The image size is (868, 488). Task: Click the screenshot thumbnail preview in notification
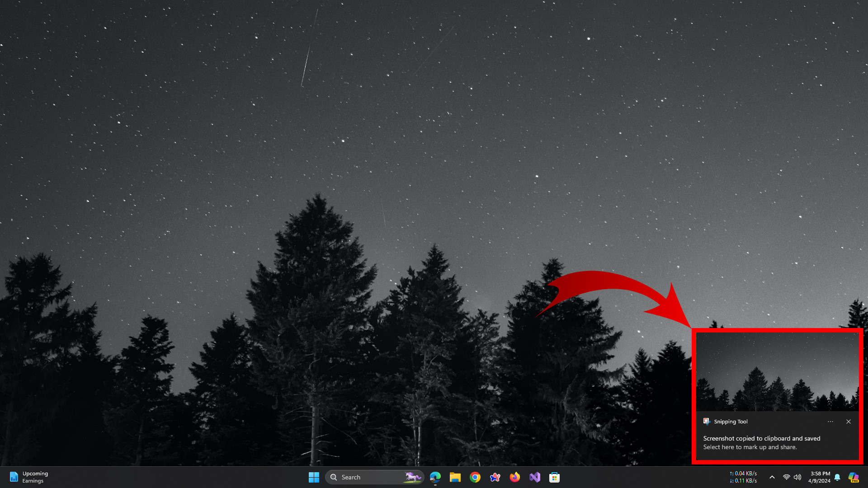(x=777, y=371)
